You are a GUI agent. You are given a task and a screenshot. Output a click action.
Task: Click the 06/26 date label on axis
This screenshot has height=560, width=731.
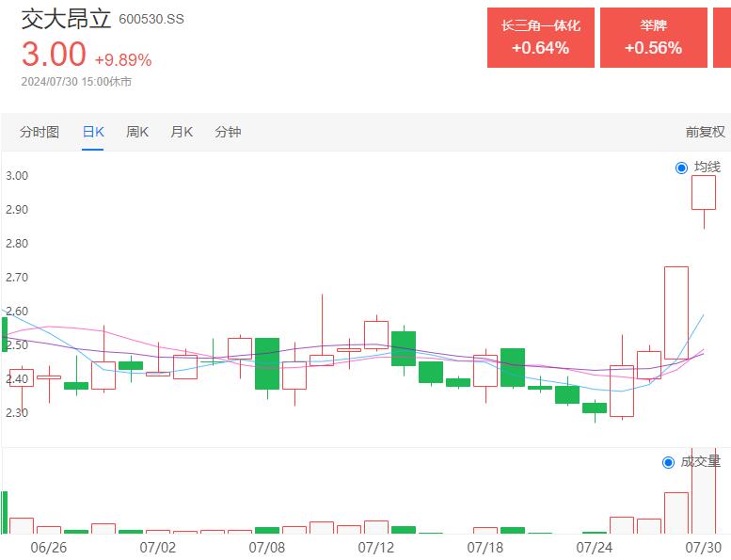pos(49,546)
